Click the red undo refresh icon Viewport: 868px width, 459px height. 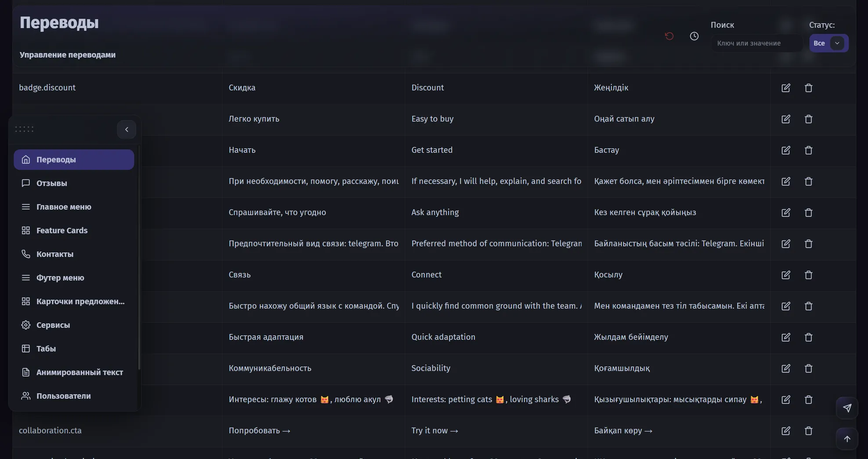[669, 36]
